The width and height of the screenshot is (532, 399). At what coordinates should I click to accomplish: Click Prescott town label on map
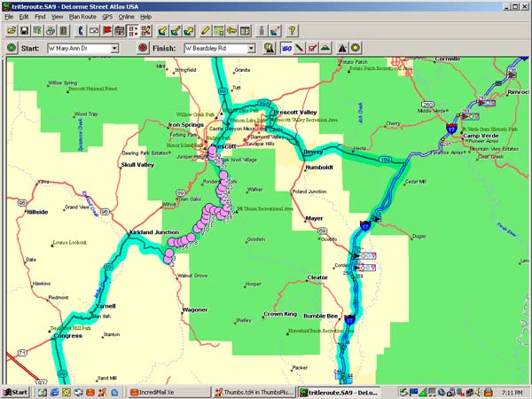pos(223,146)
